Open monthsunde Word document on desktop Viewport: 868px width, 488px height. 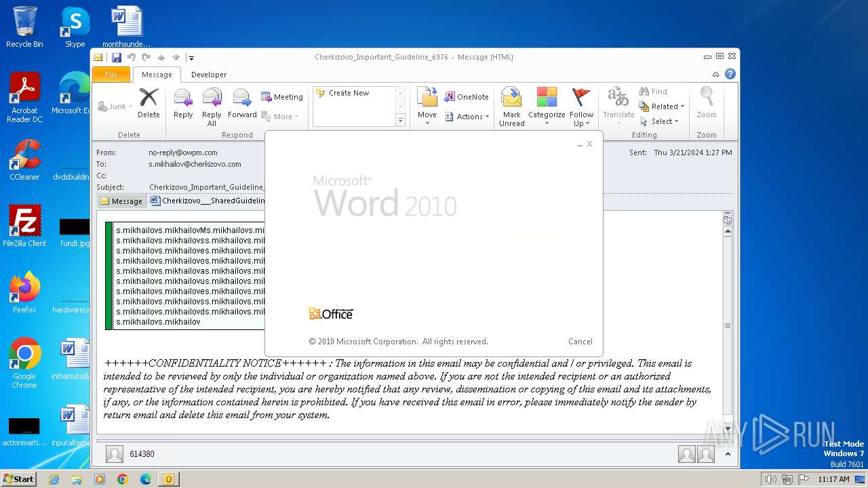point(127,27)
